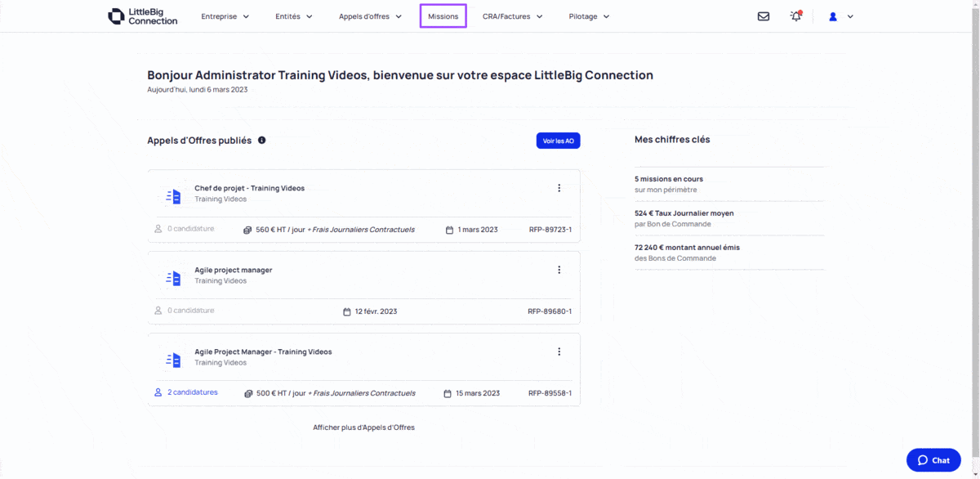Expand the Entreprise dropdown menu
Viewport: 980px width, 479px height.
tap(225, 16)
